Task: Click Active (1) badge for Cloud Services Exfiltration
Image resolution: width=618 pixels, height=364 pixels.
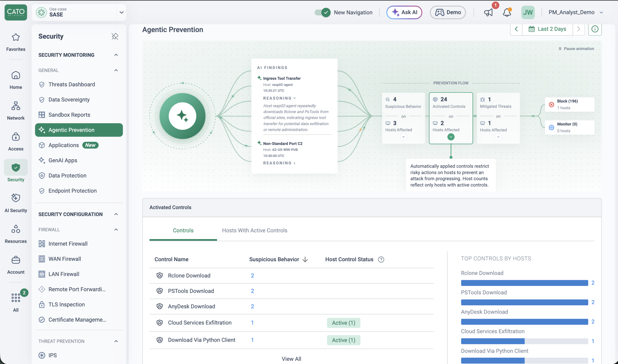Action: click(344, 323)
